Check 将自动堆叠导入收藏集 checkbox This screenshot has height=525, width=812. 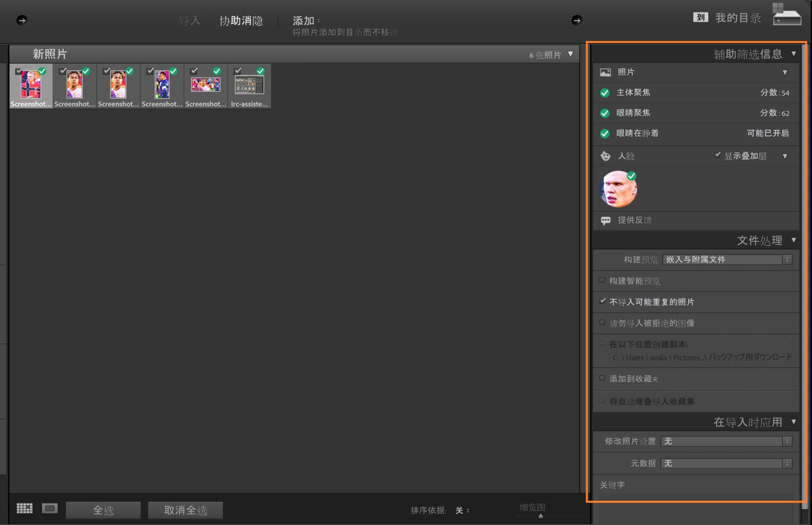(602, 400)
